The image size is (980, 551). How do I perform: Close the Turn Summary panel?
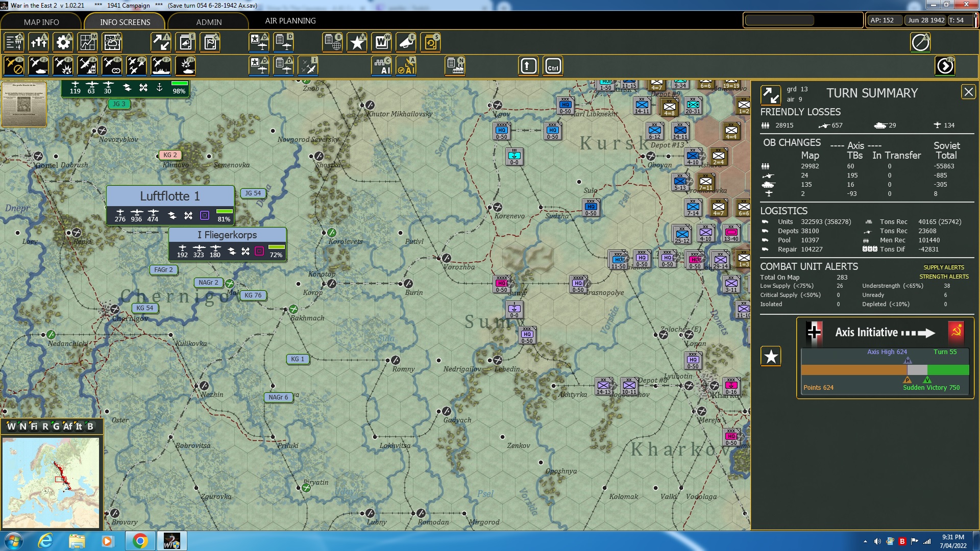968,92
